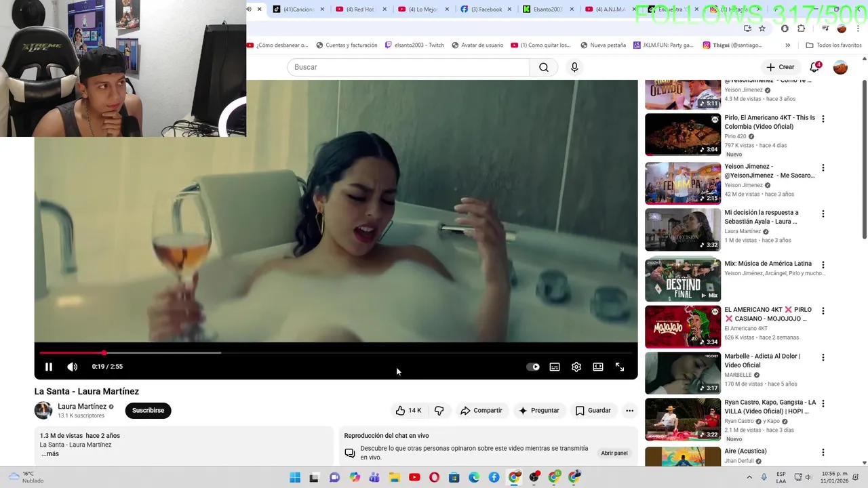
Task: Open options for Marbelle Adicta Al Dolor video
Action: [823, 357]
